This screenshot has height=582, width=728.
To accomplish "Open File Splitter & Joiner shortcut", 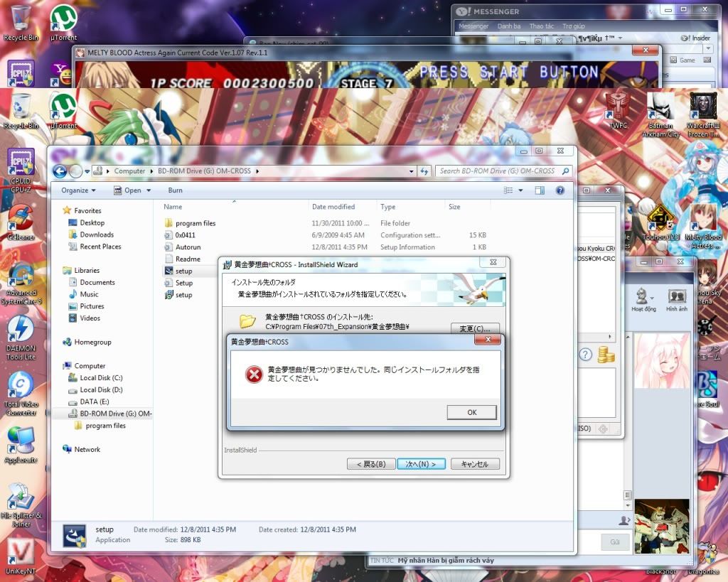I will 21,505.
